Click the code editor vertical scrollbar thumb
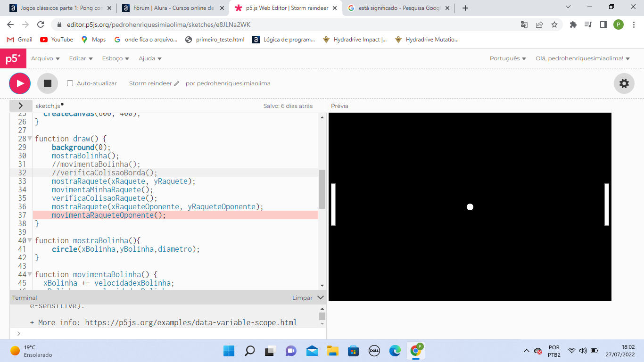644x362 pixels. point(322,189)
